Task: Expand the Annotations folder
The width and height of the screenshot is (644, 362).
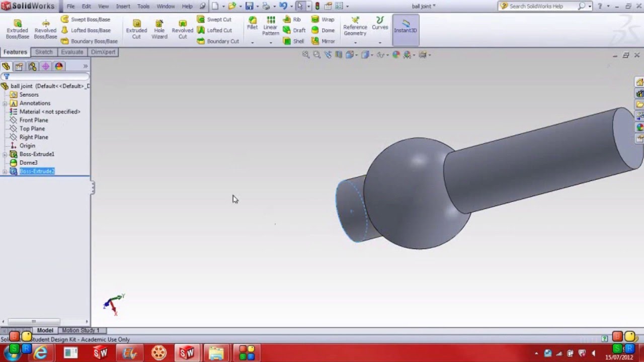Action: pos(5,103)
